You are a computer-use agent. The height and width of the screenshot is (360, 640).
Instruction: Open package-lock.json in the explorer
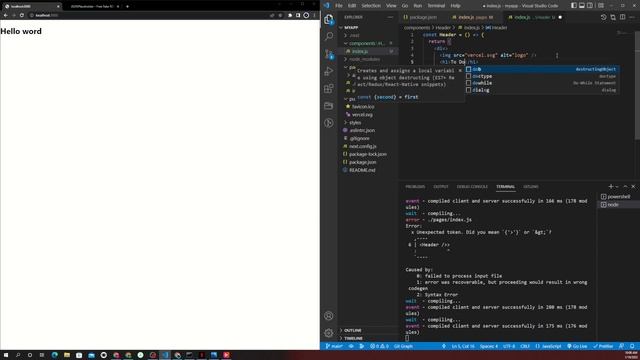[367, 154]
